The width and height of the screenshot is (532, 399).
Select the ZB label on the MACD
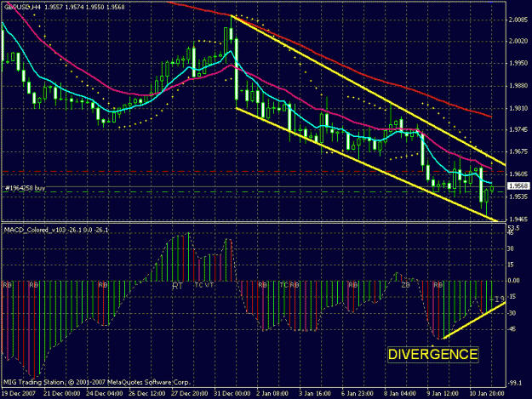pyautogui.click(x=405, y=285)
